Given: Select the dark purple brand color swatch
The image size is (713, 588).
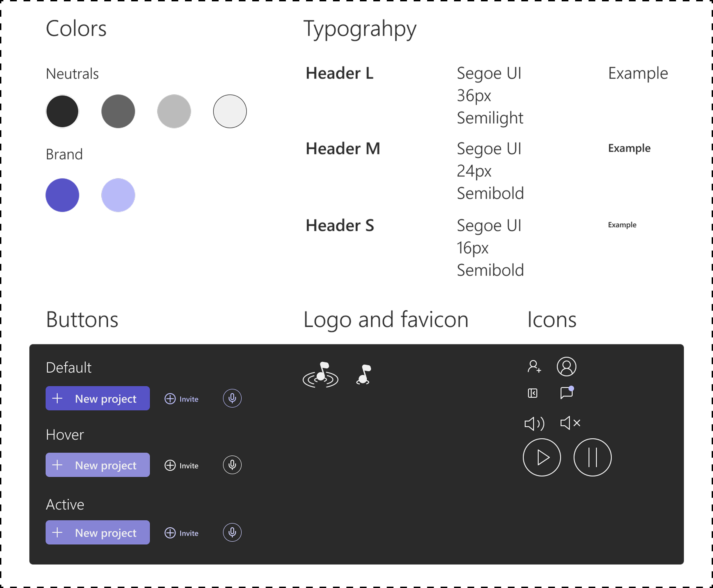Looking at the screenshot, I should tap(62, 195).
